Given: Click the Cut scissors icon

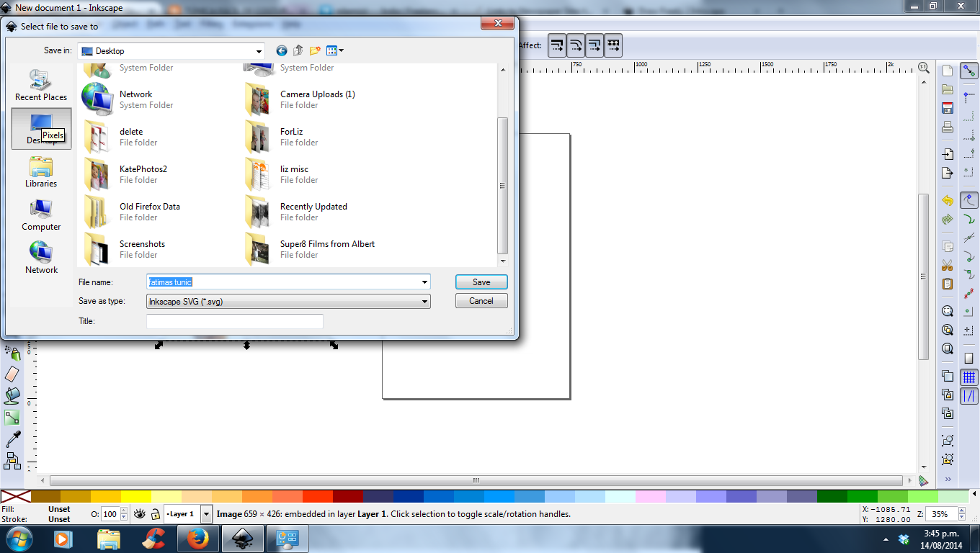Looking at the screenshot, I should pyautogui.click(x=948, y=265).
